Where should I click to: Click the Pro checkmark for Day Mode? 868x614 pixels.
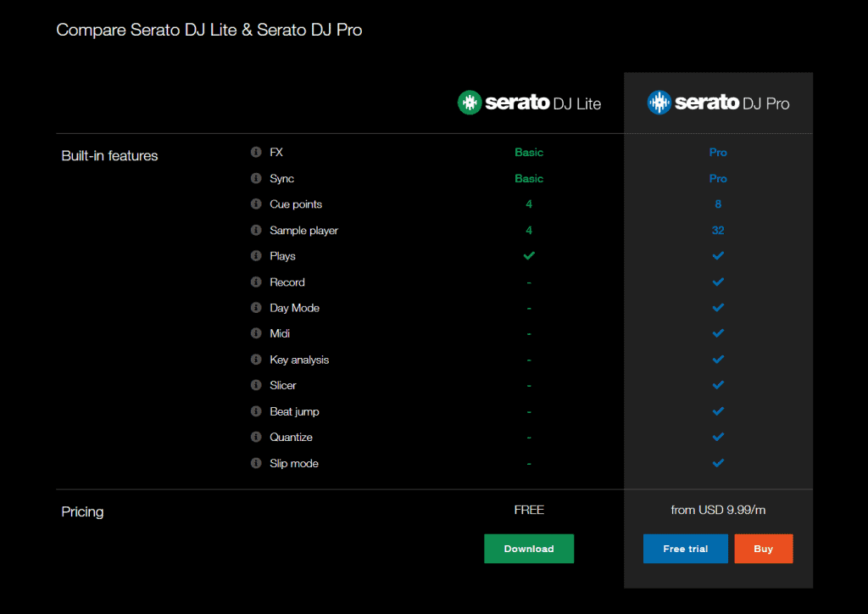click(718, 307)
